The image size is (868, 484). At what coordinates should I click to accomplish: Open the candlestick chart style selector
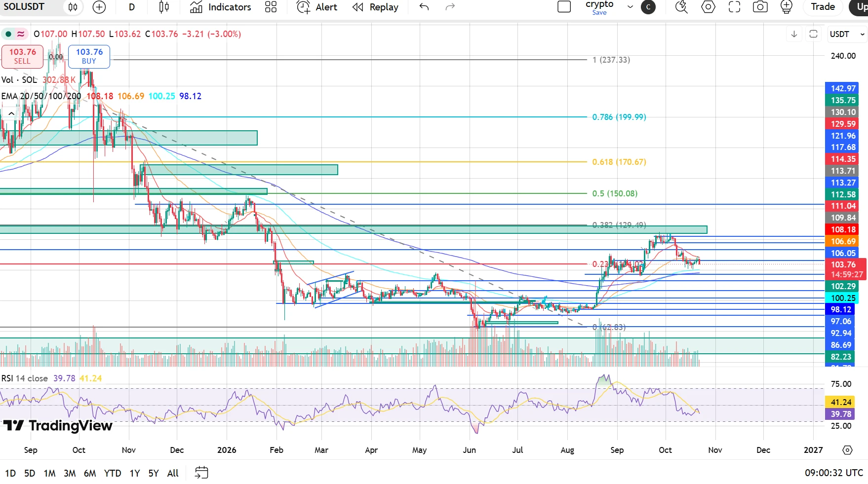[164, 7]
